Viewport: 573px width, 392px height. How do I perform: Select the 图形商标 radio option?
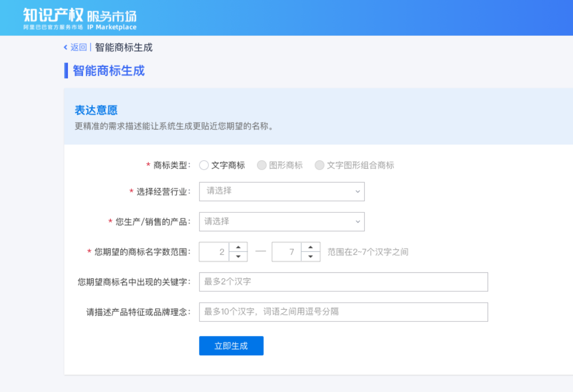click(261, 165)
